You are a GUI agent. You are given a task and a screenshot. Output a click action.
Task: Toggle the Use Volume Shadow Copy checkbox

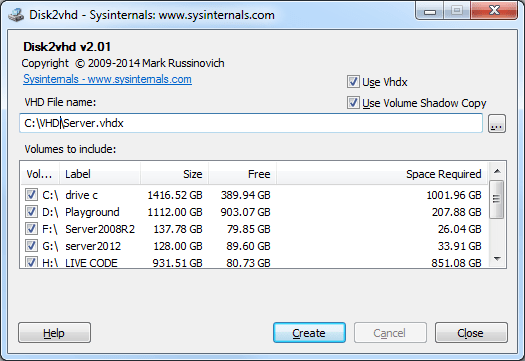coord(353,102)
